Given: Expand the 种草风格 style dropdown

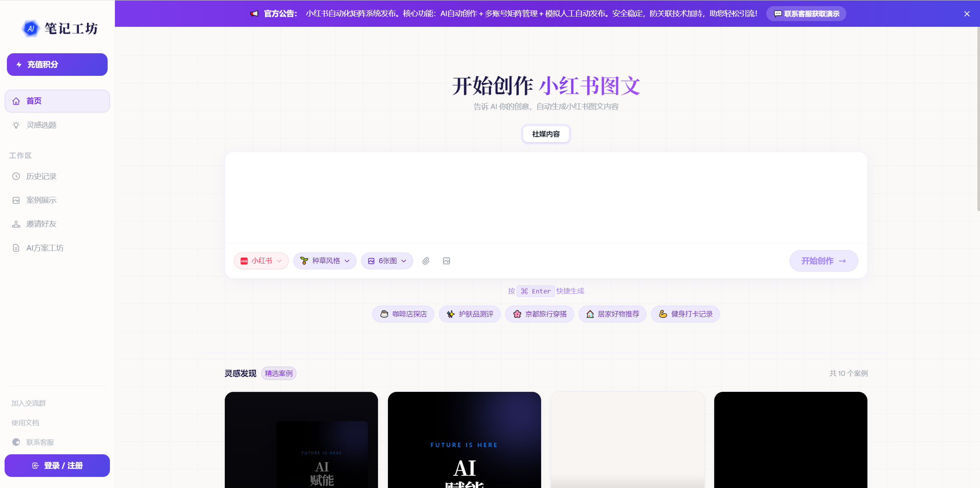Looking at the screenshot, I should click(x=325, y=261).
